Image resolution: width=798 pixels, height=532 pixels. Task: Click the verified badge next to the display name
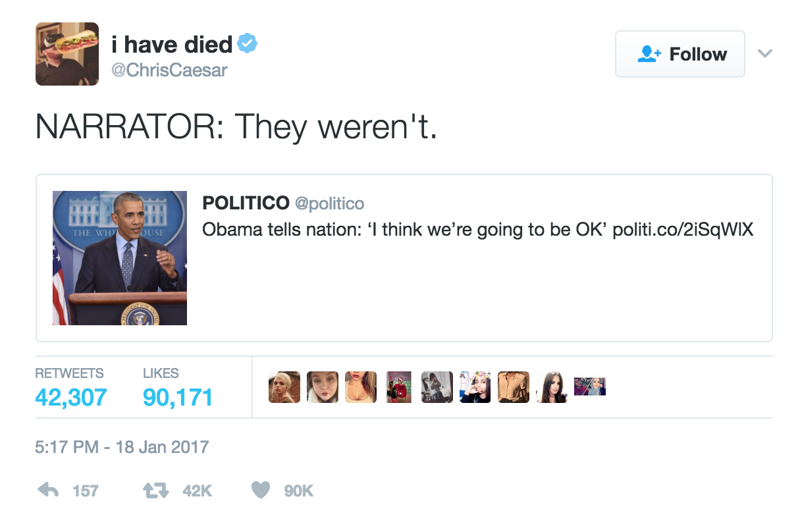tap(248, 45)
